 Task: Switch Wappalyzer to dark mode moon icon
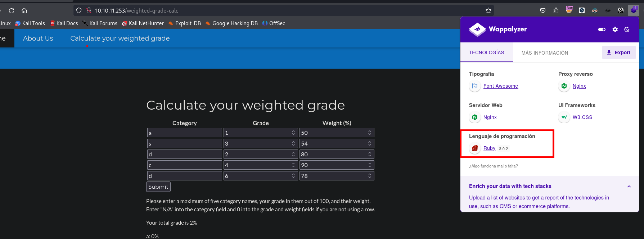point(627,29)
